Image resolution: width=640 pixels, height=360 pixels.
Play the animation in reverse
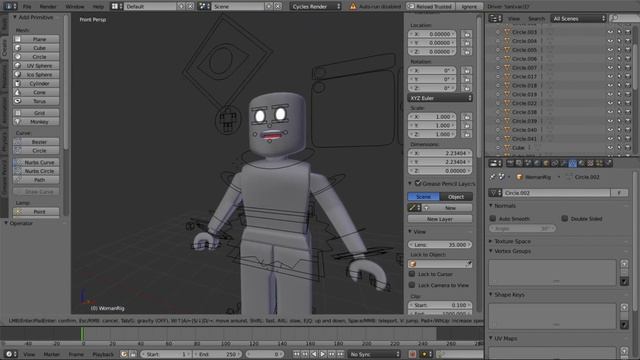click(313, 354)
